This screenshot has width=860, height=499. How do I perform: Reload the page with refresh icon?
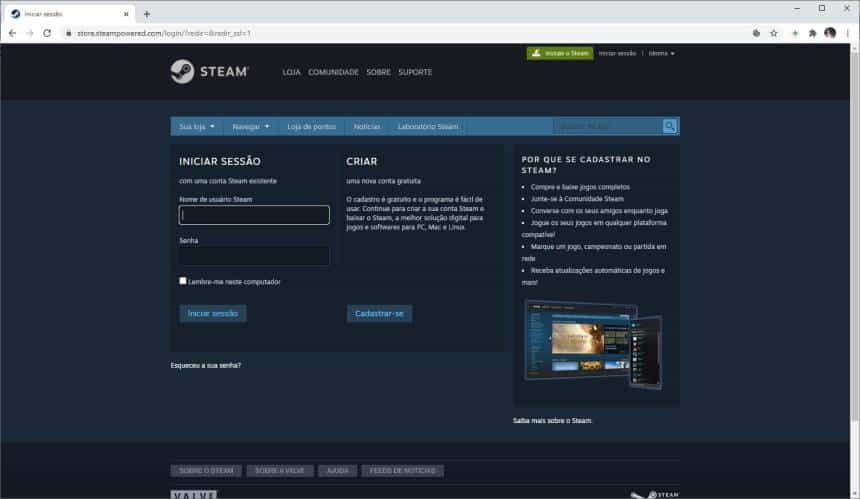(x=47, y=33)
